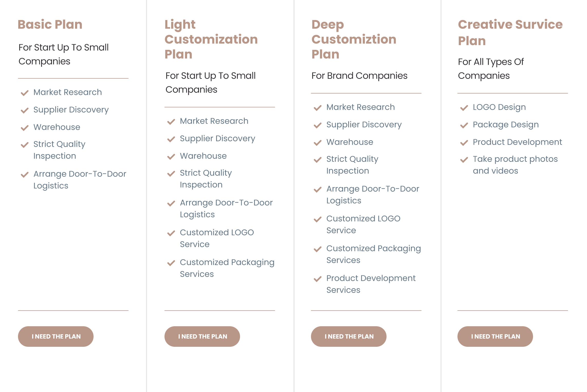Click the Deep Customiztion Plan heading

354,39
